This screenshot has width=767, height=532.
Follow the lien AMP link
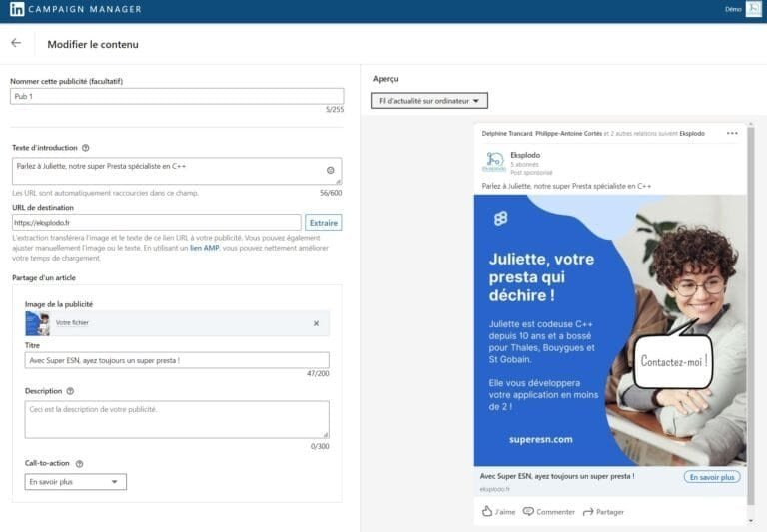point(204,248)
